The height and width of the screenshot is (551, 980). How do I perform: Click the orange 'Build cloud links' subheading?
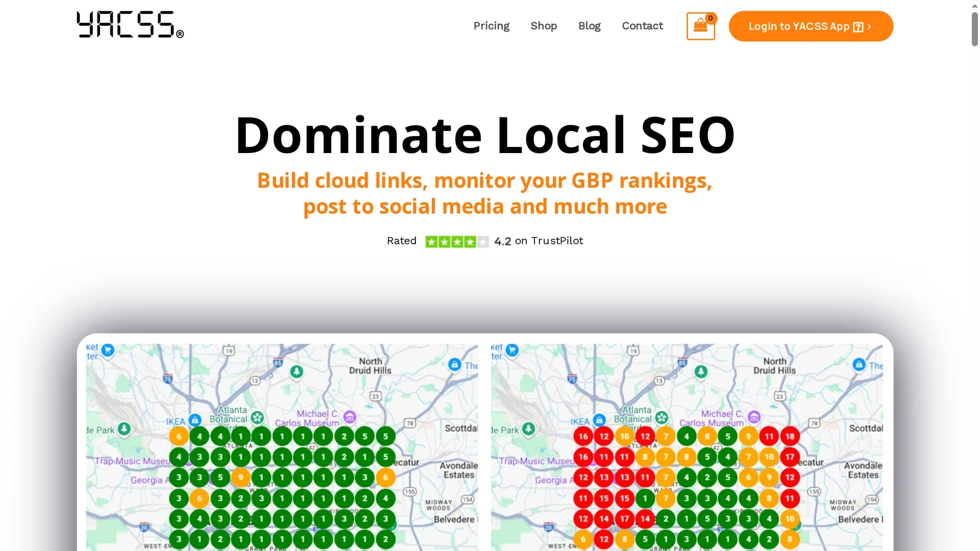click(484, 193)
